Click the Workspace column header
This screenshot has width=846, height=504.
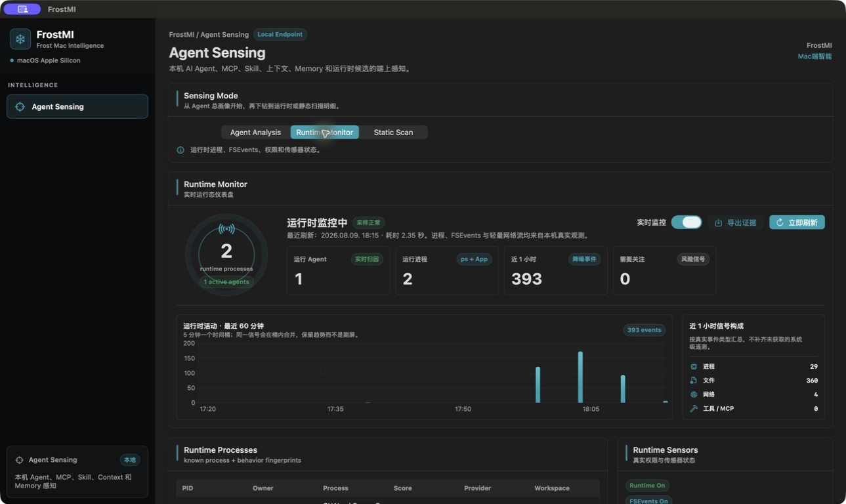click(x=552, y=488)
